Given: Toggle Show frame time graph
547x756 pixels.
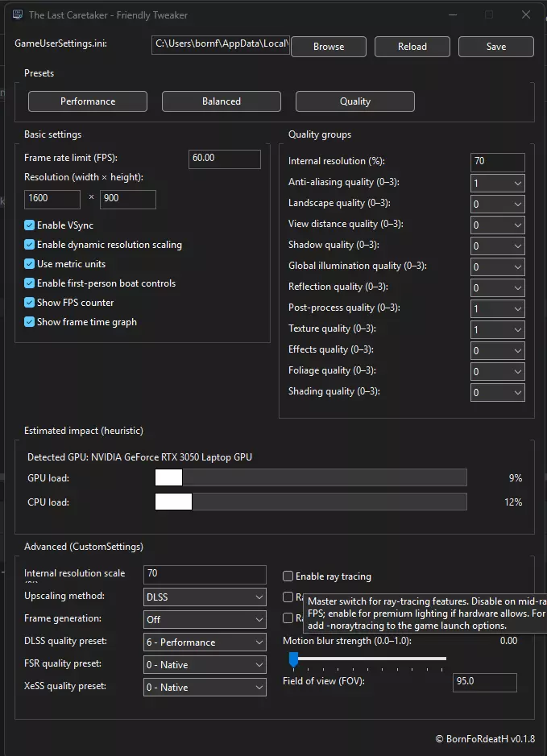Looking at the screenshot, I should click(x=30, y=321).
